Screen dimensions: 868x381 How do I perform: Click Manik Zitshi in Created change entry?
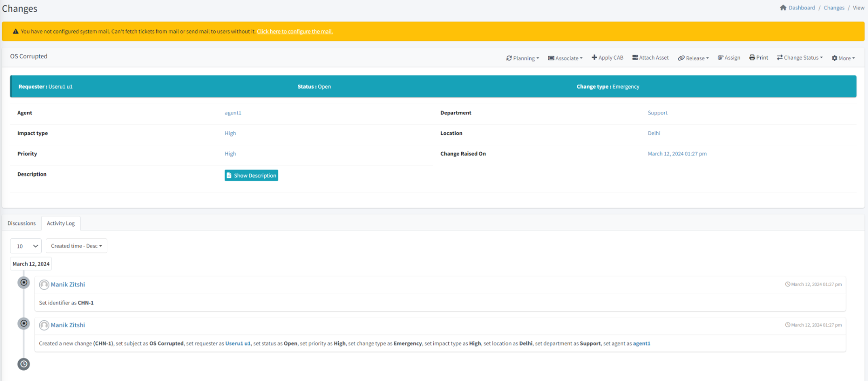[x=68, y=325]
